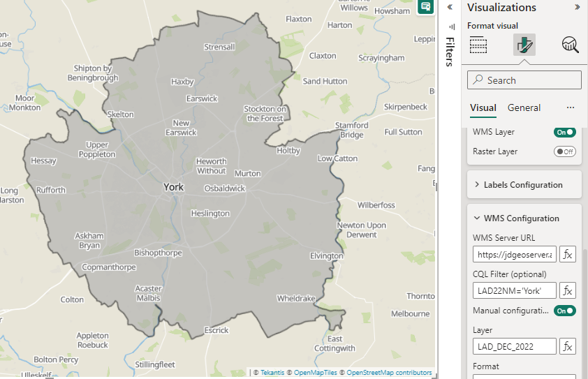Select the Format visual paintbrush icon
This screenshot has width=588, height=379.
coord(524,45)
